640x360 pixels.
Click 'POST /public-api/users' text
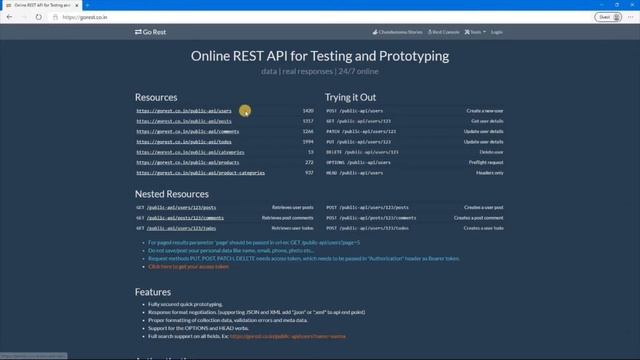click(x=354, y=111)
